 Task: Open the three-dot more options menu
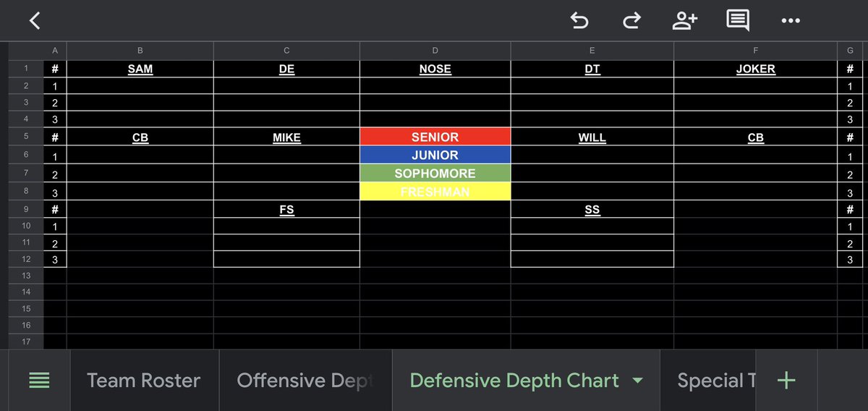coord(791,21)
